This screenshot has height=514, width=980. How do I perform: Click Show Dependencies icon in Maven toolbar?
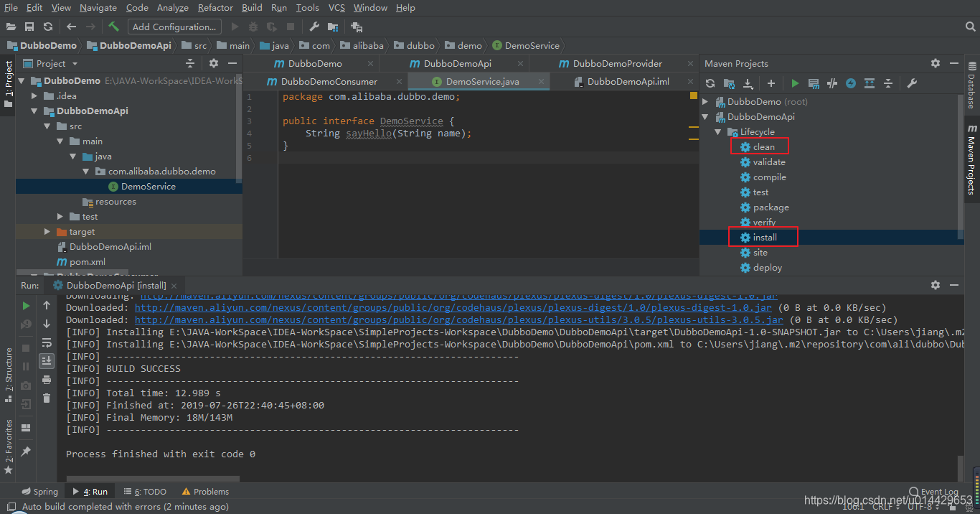[870, 83]
